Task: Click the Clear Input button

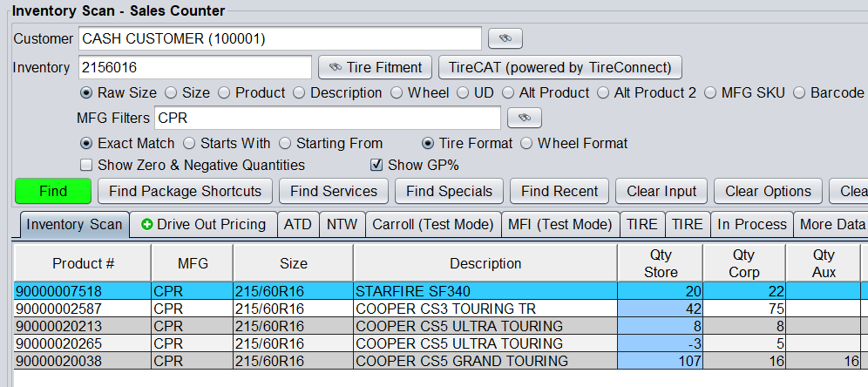Action: 661,191
